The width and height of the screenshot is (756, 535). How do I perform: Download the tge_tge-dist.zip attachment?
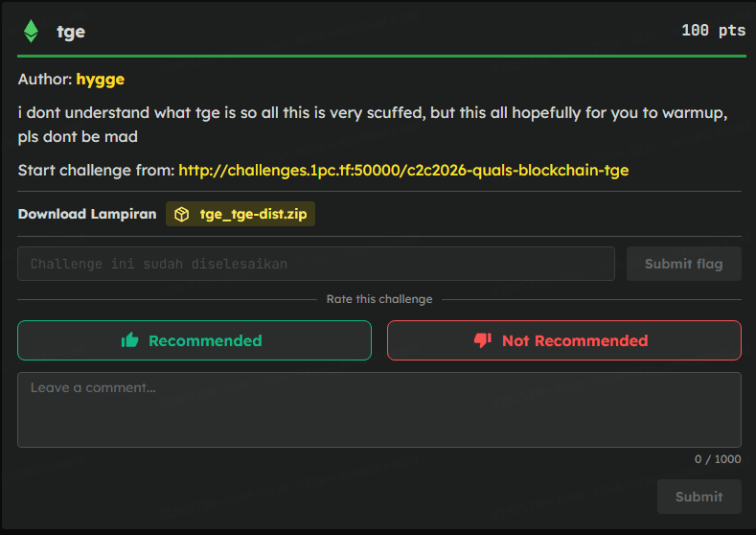(x=253, y=214)
